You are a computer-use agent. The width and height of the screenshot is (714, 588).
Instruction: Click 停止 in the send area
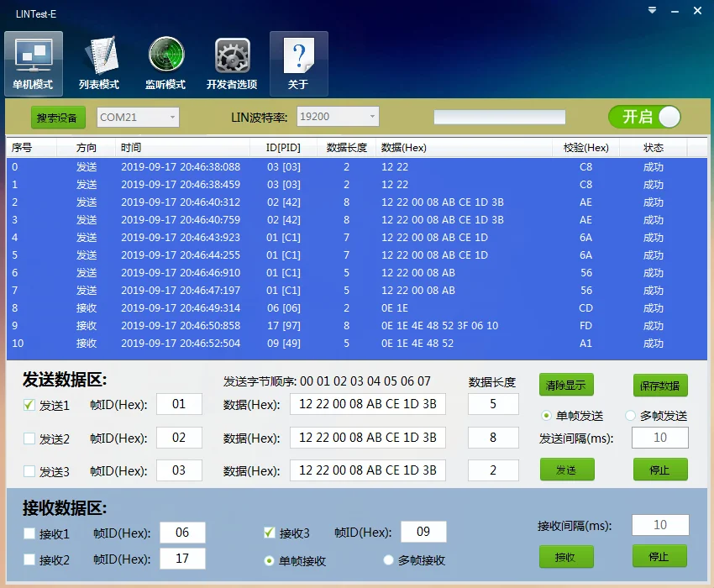tap(660, 470)
